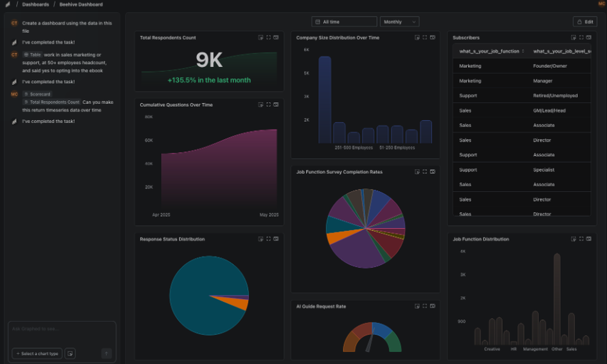Click the Edit button top right
This screenshot has width=607, height=364.
pyautogui.click(x=585, y=21)
